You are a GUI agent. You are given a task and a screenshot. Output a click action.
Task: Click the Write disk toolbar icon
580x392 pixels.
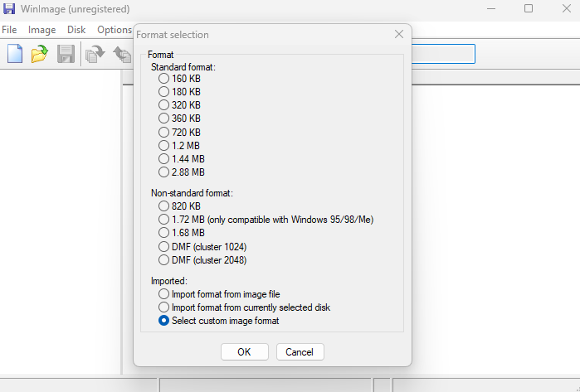coord(123,54)
